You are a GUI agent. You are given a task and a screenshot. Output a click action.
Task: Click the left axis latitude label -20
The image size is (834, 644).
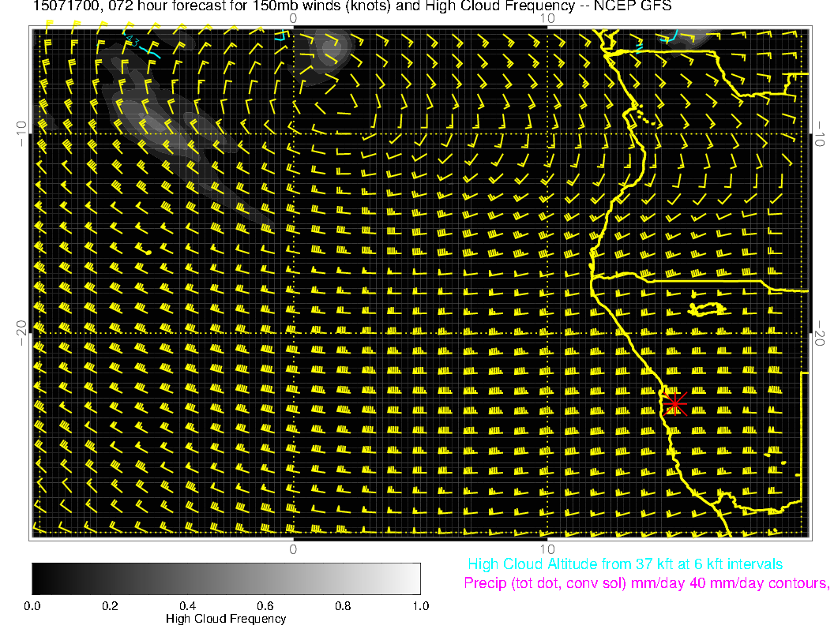21,333
